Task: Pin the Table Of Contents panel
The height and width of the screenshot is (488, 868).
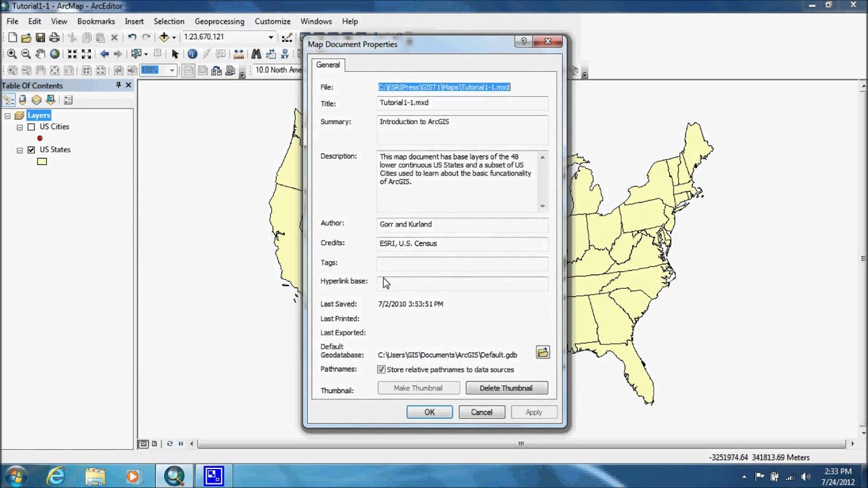Action: click(x=118, y=85)
